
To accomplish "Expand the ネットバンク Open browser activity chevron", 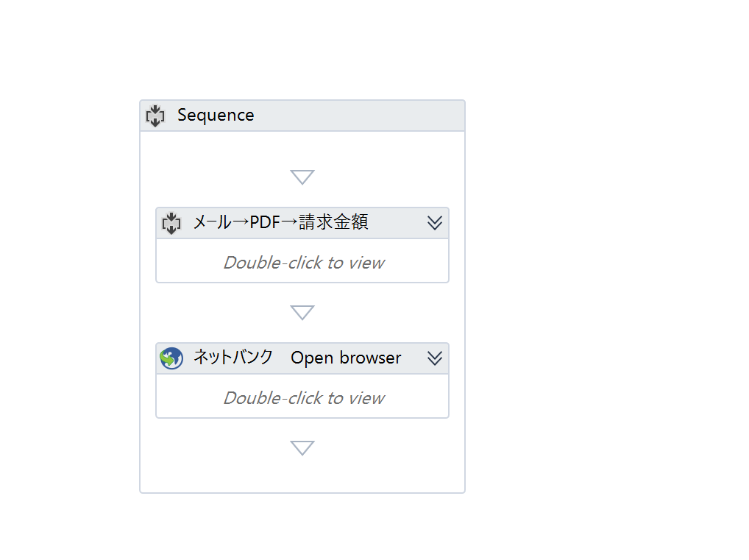I will point(435,358).
